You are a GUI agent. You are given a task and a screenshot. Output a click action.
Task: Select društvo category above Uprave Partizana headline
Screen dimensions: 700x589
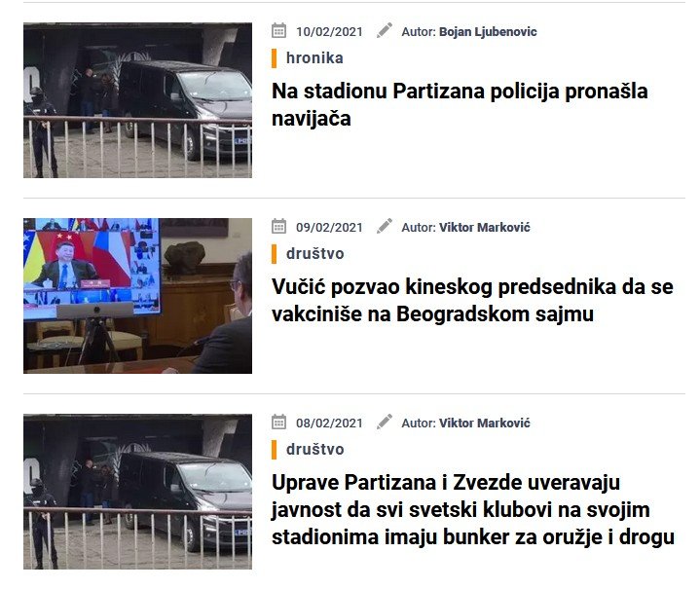[x=314, y=449]
